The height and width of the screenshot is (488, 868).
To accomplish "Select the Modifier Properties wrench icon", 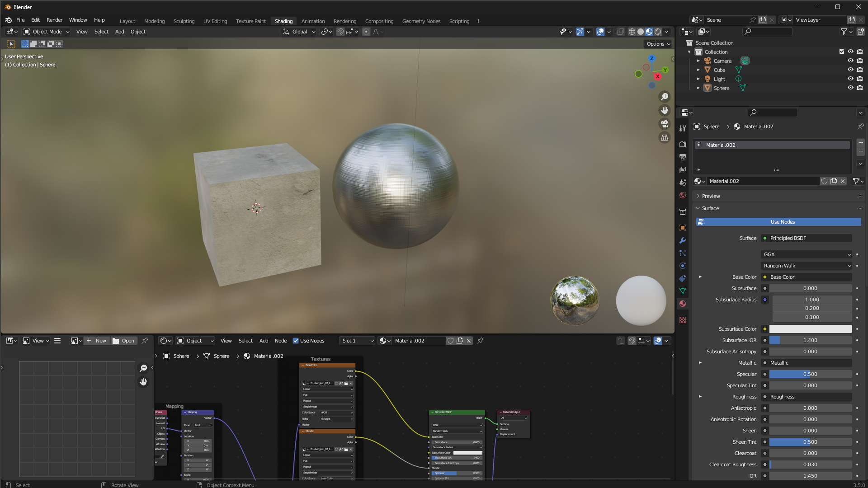I will click(x=683, y=240).
